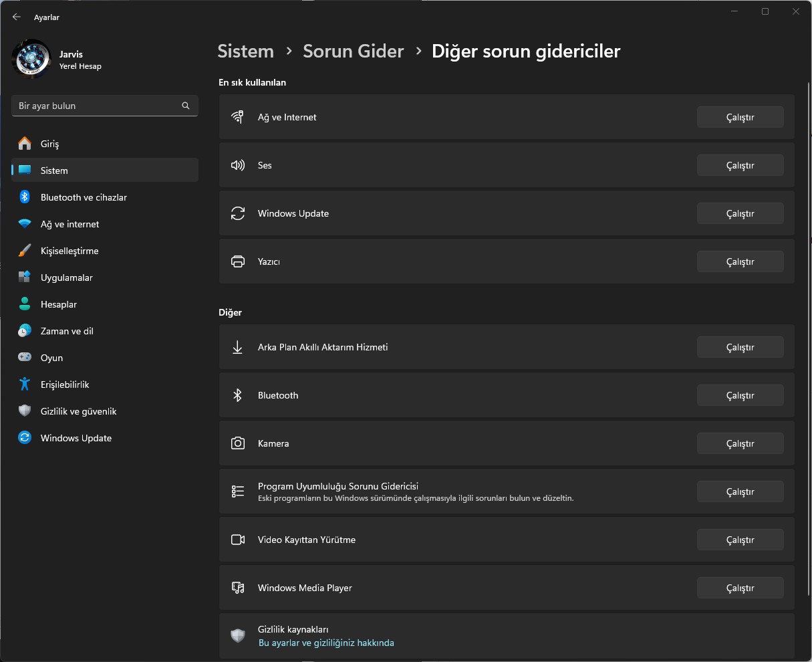Click the search magnifier icon in the settings search box
The height and width of the screenshot is (662, 812).
point(186,106)
